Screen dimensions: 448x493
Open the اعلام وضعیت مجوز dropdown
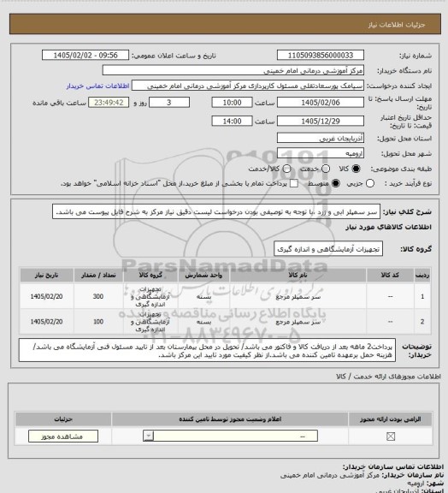pyautogui.click(x=230, y=437)
